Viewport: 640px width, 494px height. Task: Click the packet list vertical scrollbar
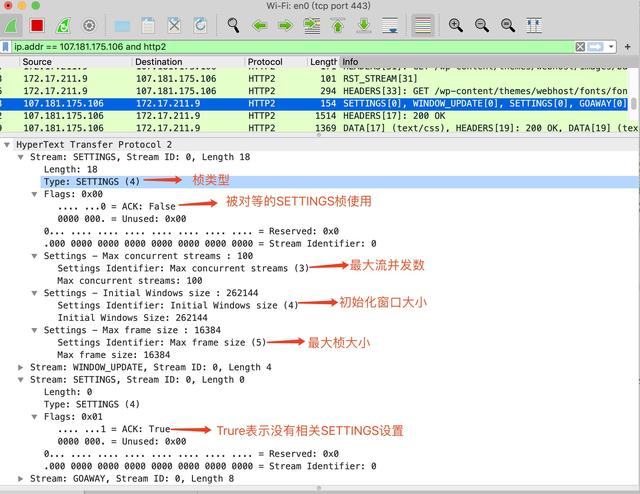click(633, 102)
